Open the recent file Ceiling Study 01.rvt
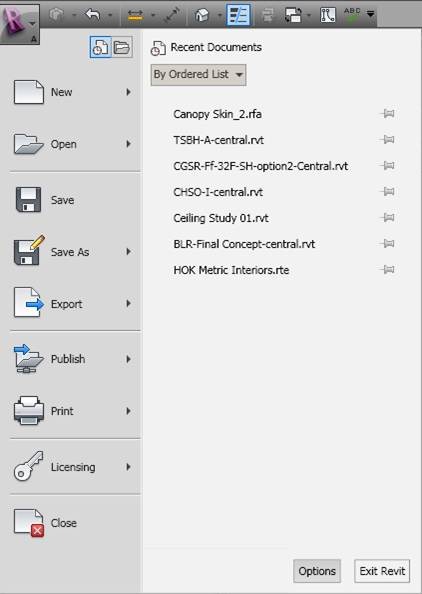 (x=221, y=218)
